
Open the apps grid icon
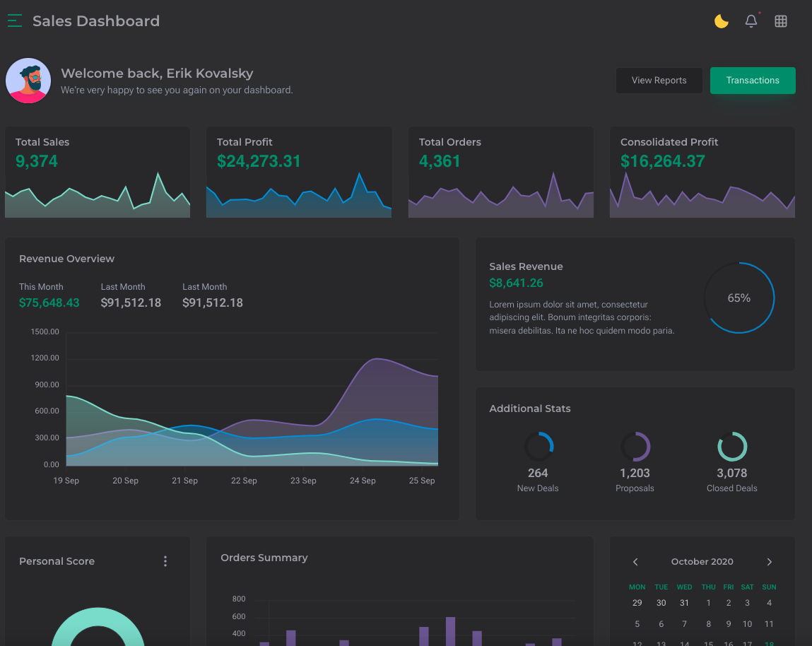[781, 21]
